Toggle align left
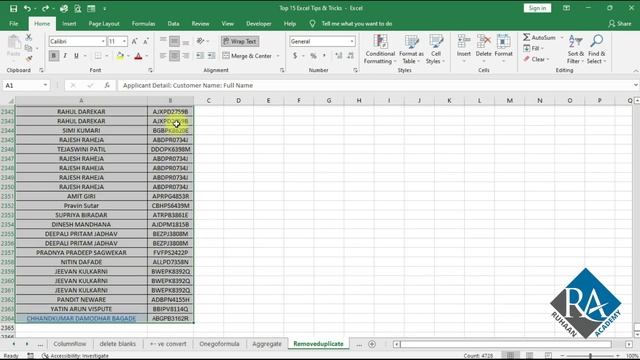 coord(163,56)
